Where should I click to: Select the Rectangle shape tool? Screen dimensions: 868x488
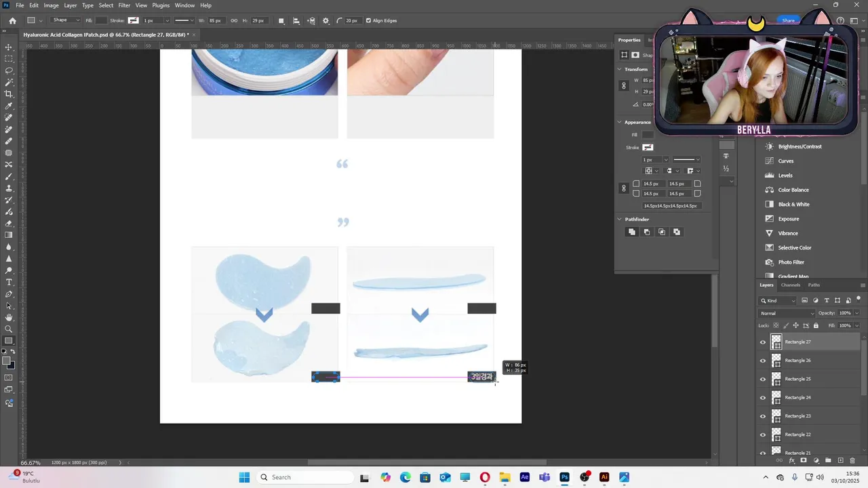[9, 341]
